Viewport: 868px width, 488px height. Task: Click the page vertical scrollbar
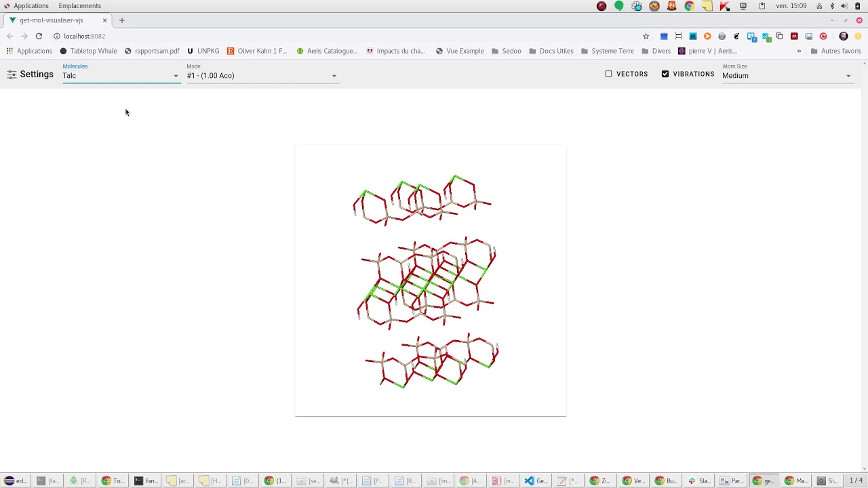click(x=865, y=266)
